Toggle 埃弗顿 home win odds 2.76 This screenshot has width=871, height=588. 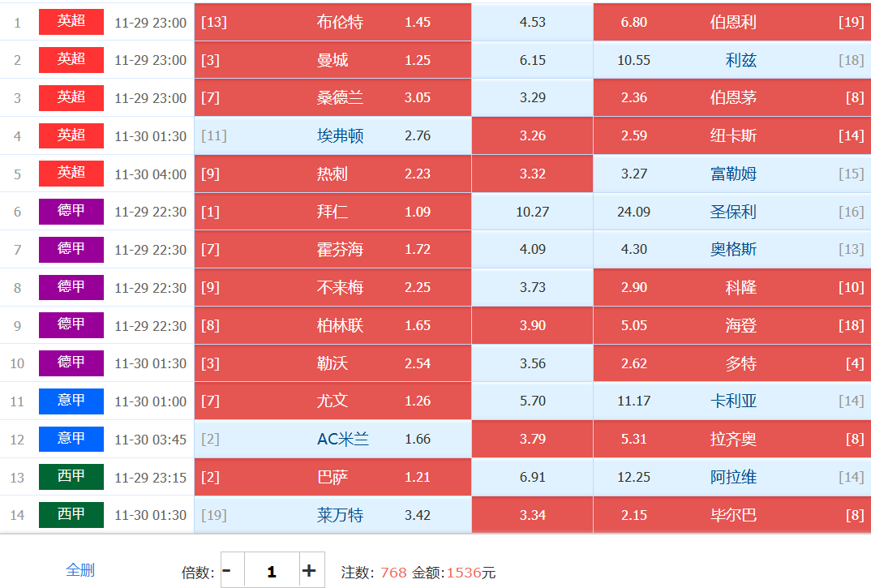pyautogui.click(x=333, y=135)
